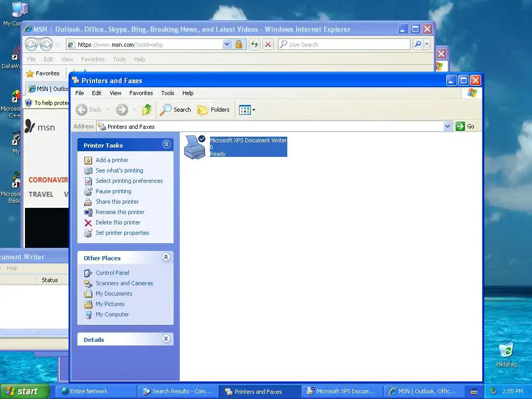
Task: Switch to Microsoft XPS Document taskbar button
Action: point(342,392)
